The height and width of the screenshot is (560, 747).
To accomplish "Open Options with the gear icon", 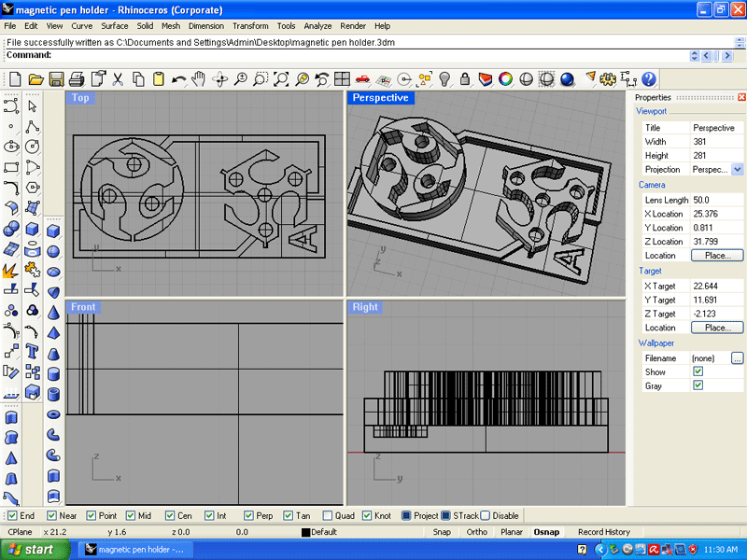I will point(608,79).
